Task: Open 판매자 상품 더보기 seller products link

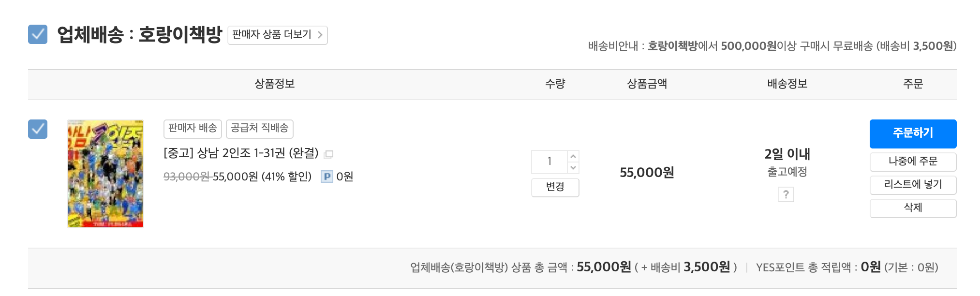Action: (x=271, y=35)
